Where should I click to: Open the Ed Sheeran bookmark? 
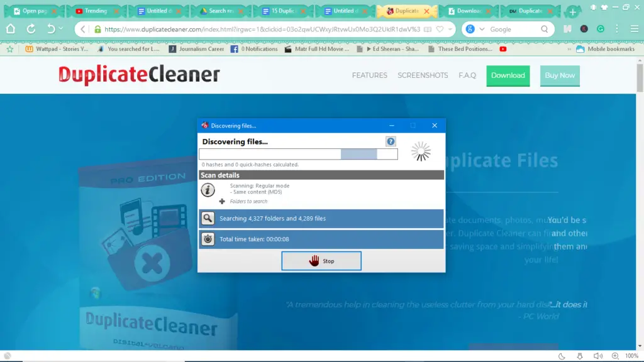(x=387, y=49)
